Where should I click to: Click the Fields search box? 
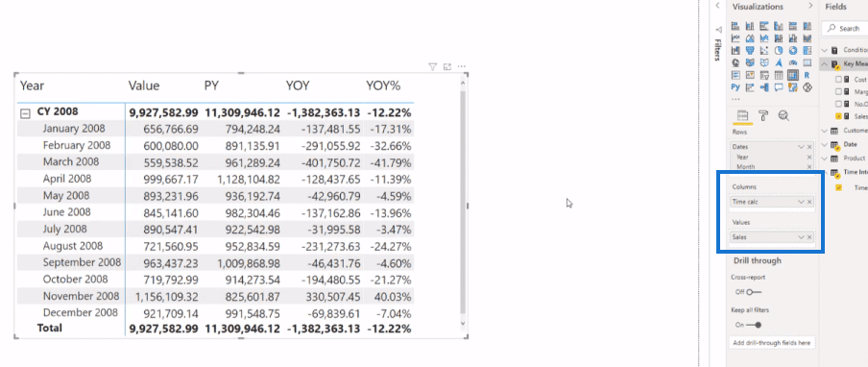[845, 28]
